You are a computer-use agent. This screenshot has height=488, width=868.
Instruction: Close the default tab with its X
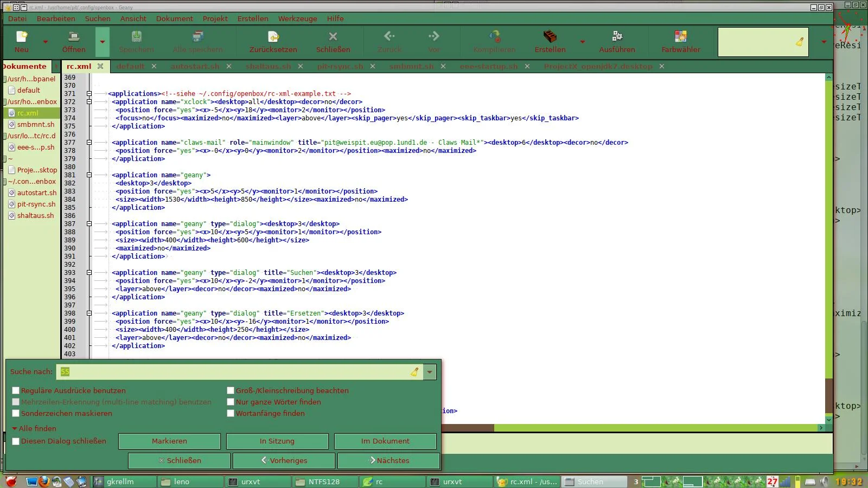(x=154, y=66)
